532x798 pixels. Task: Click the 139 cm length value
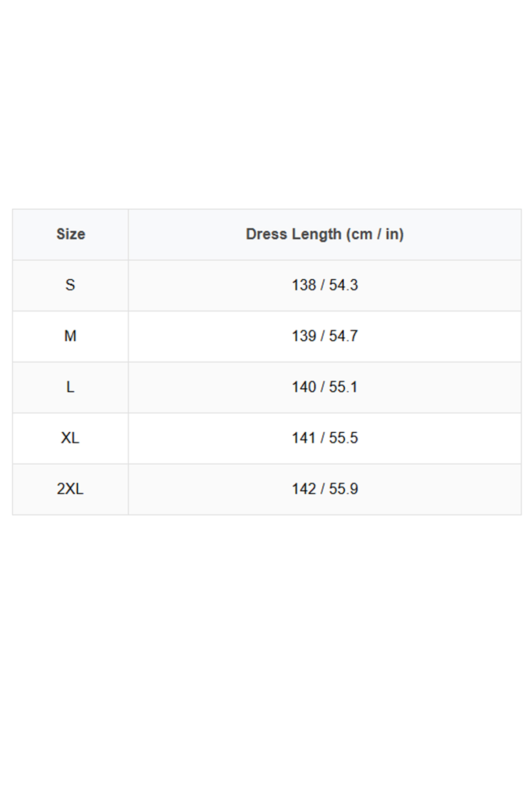(x=304, y=336)
